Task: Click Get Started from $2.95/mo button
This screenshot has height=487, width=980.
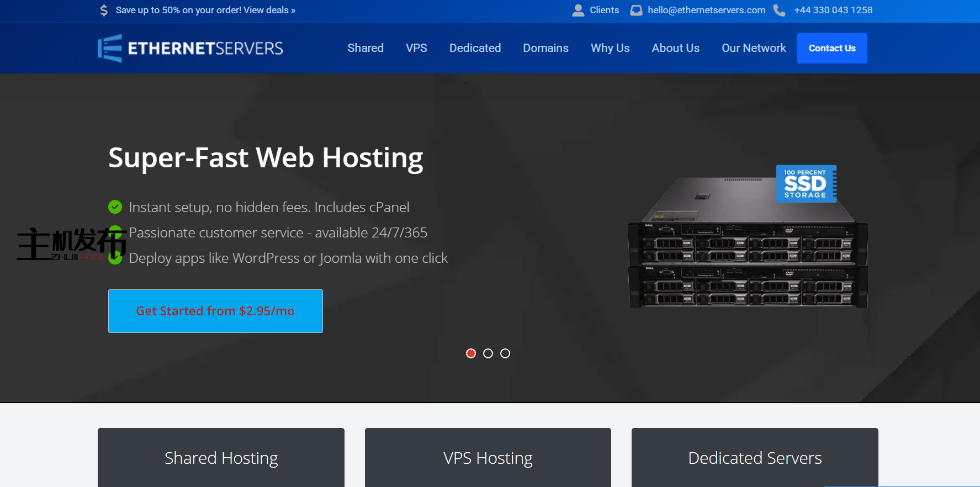Action: pyautogui.click(x=215, y=311)
